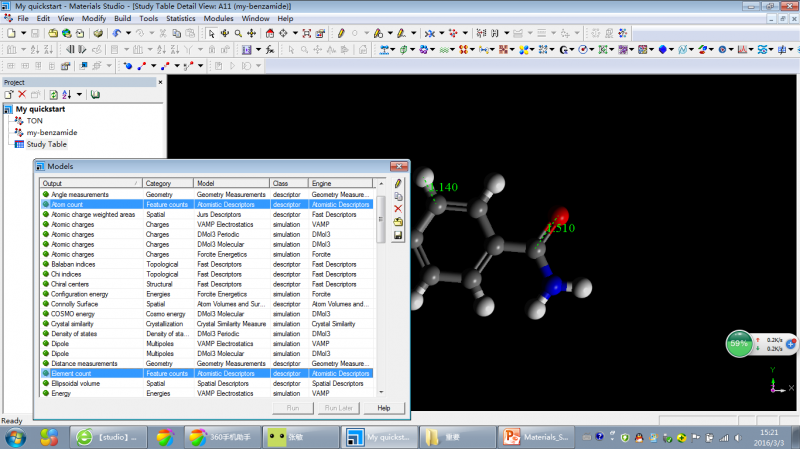Click the Sketch atom pencil tool
This screenshot has width=800, height=449.
point(340,33)
